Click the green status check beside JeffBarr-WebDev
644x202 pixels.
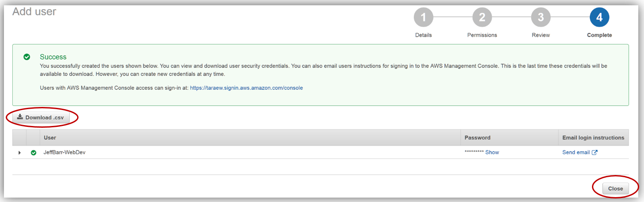point(34,152)
